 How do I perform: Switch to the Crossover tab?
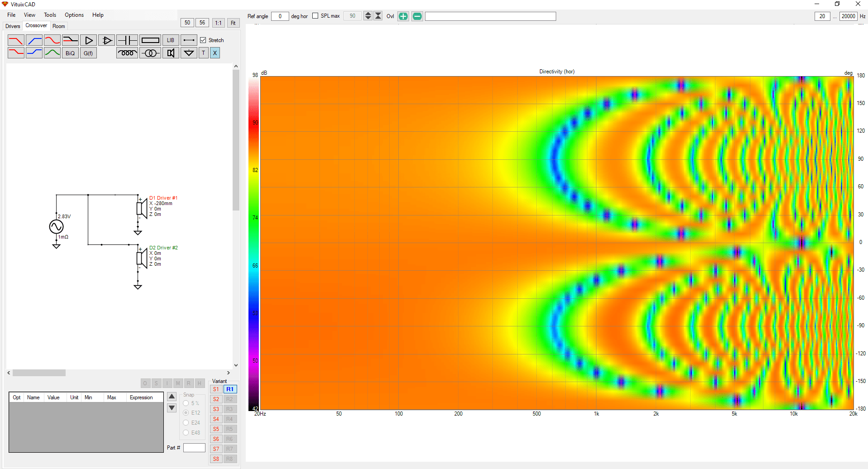coord(36,25)
